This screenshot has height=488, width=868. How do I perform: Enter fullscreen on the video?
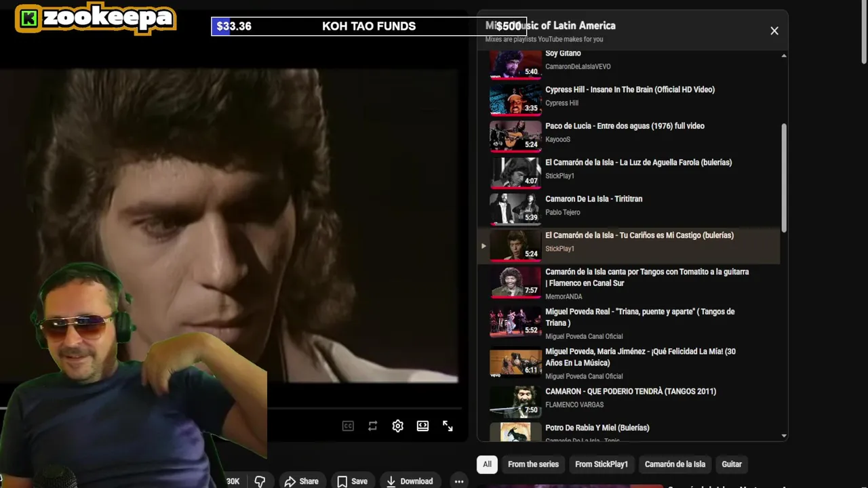(x=448, y=426)
